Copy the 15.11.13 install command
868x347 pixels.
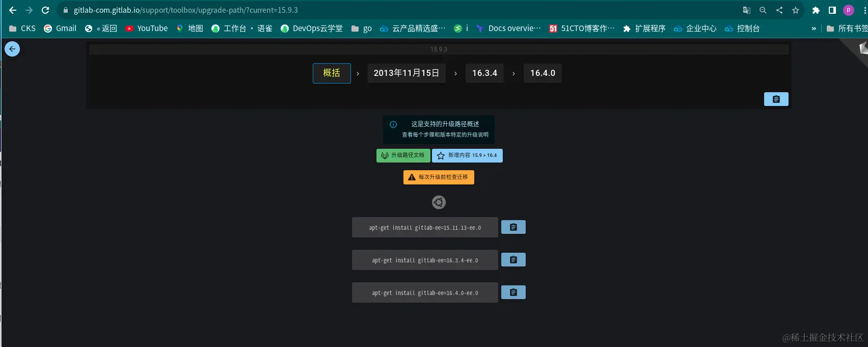tap(513, 227)
